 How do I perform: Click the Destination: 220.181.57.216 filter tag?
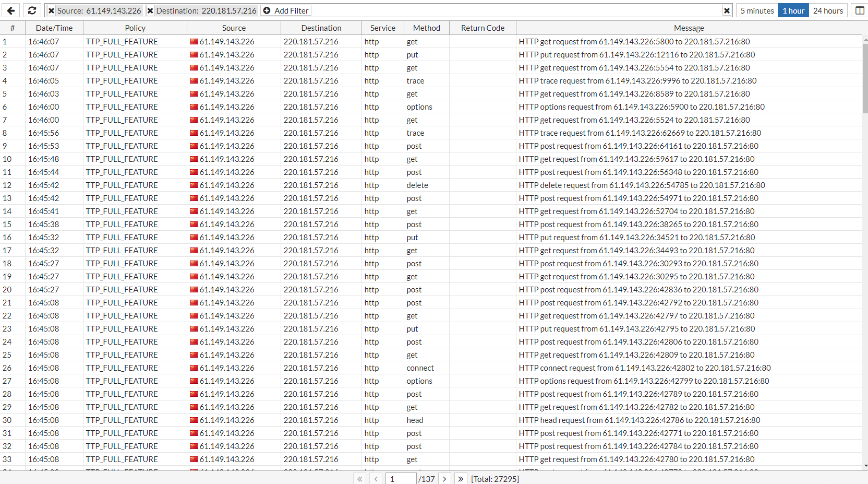coord(202,10)
